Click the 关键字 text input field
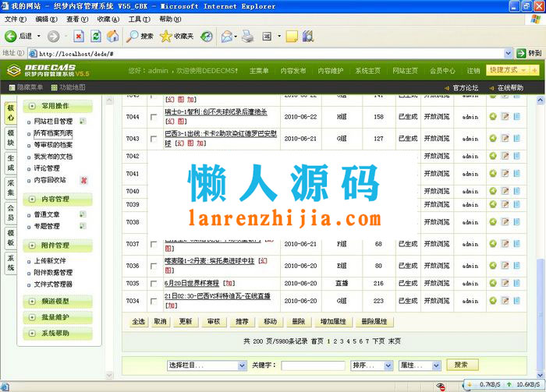The width and height of the screenshot is (546, 392). pyautogui.click(x=313, y=365)
